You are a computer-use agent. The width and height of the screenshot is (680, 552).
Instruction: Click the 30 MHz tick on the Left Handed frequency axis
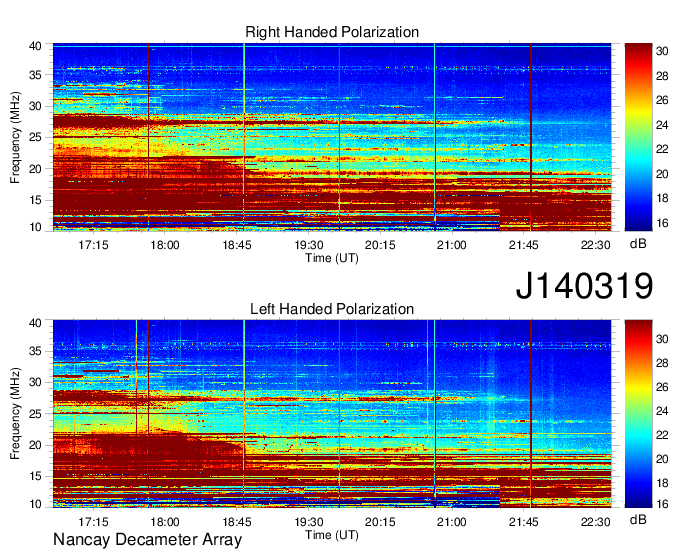pyautogui.click(x=35, y=382)
